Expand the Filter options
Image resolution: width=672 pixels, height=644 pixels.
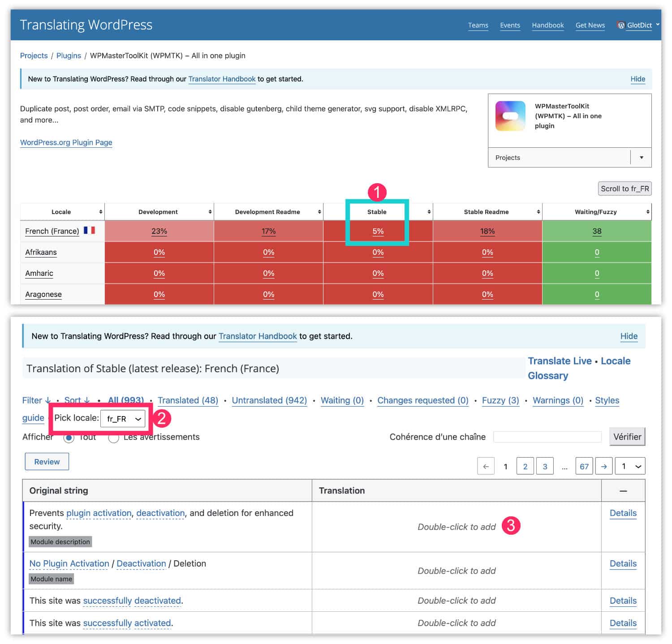click(37, 400)
